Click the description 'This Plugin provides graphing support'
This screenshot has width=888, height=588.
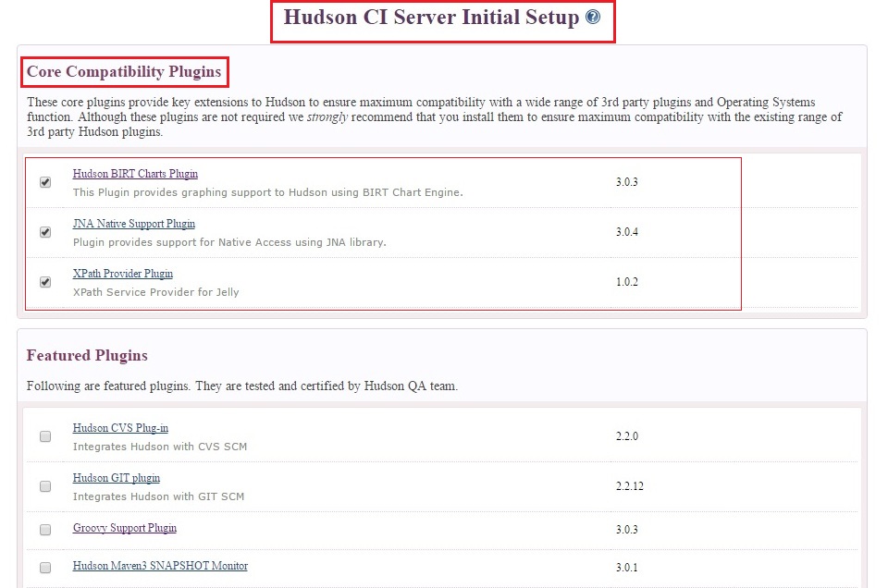point(268,192)
